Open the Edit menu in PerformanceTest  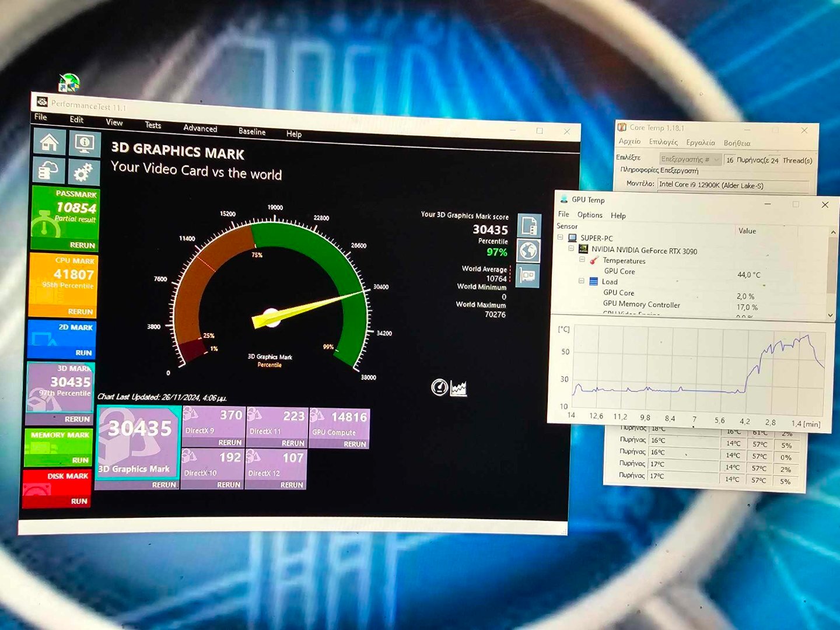[76, 120]
